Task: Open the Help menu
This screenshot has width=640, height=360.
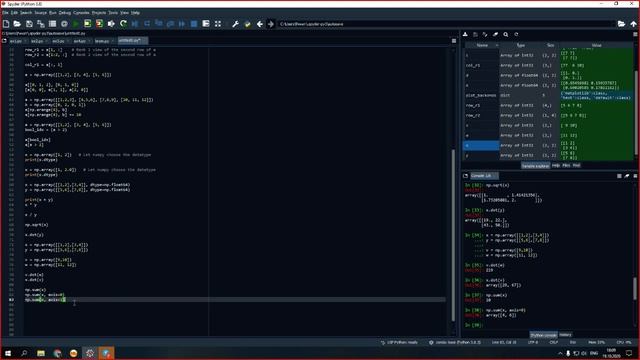Action: (135, 13)
